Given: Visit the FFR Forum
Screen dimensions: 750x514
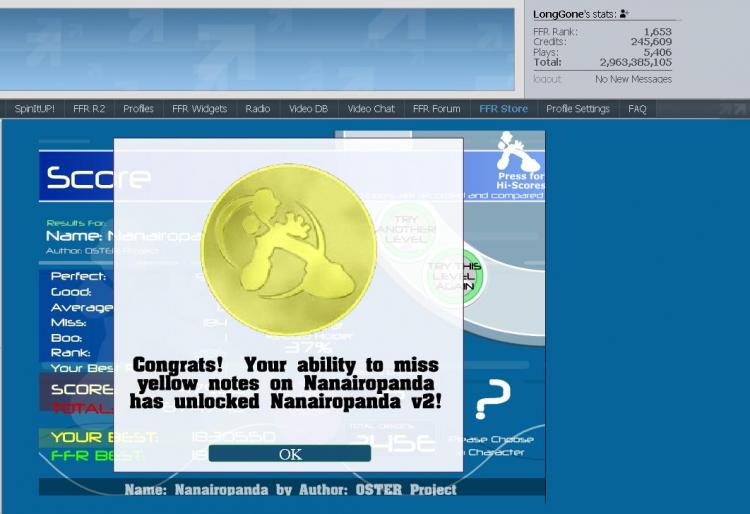Looking at the screenshot, I should (436, 109).
